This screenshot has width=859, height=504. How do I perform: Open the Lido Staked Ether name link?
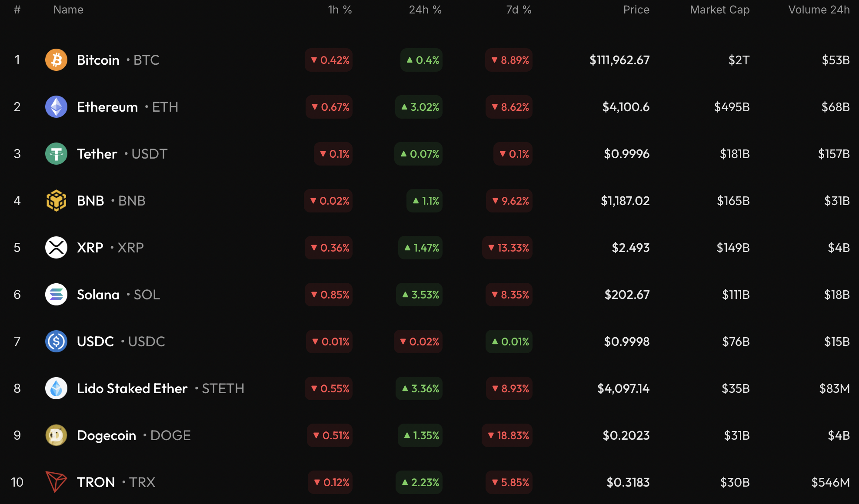click(132, 388)
